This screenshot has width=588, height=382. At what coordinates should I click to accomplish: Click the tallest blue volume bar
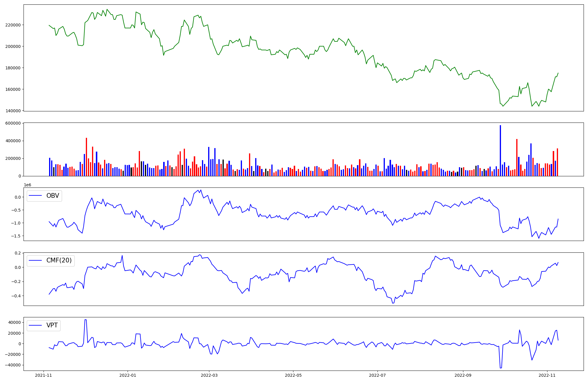point(500,150)
